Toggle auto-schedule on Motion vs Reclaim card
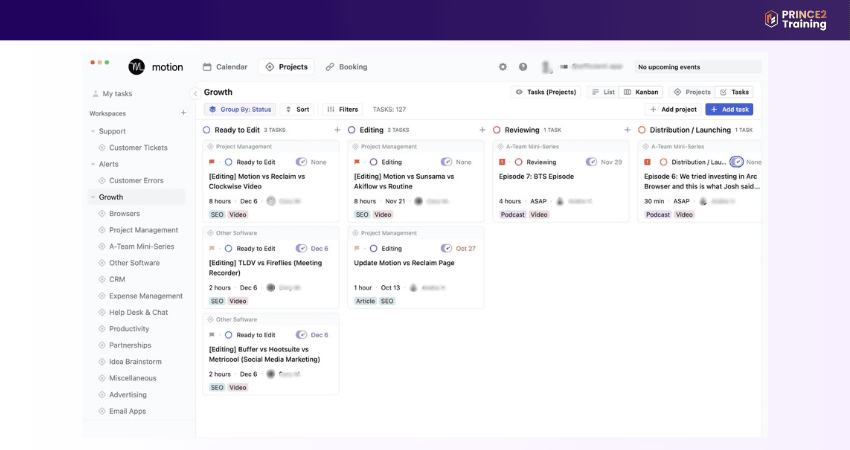The height and width of the screenshot is (450, 850). coord(301,162)
